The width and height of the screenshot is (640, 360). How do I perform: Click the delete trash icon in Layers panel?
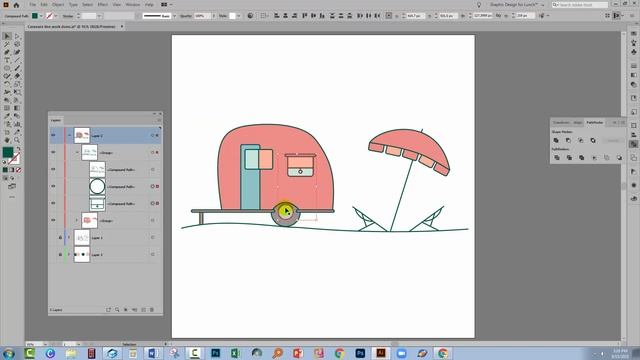pyautogui.click(x=152, y=310)
